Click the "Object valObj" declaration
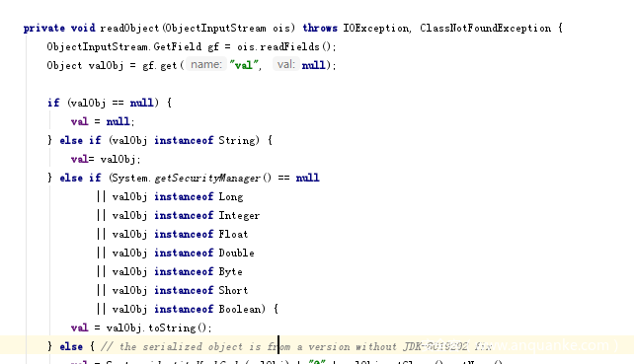Image resolution: width=634 pixels, height=364 pixels. [85, 65]
